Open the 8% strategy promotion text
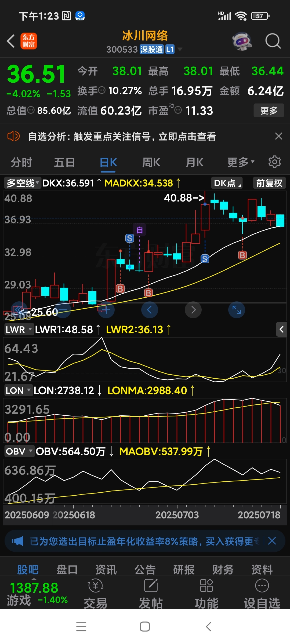290x644 pixels. [144, 541]
